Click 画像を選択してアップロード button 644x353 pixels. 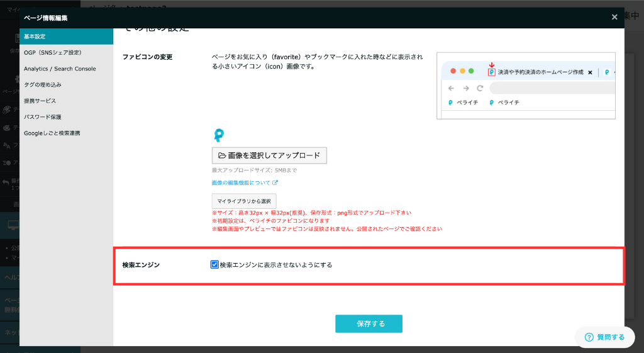click(269, 155)
